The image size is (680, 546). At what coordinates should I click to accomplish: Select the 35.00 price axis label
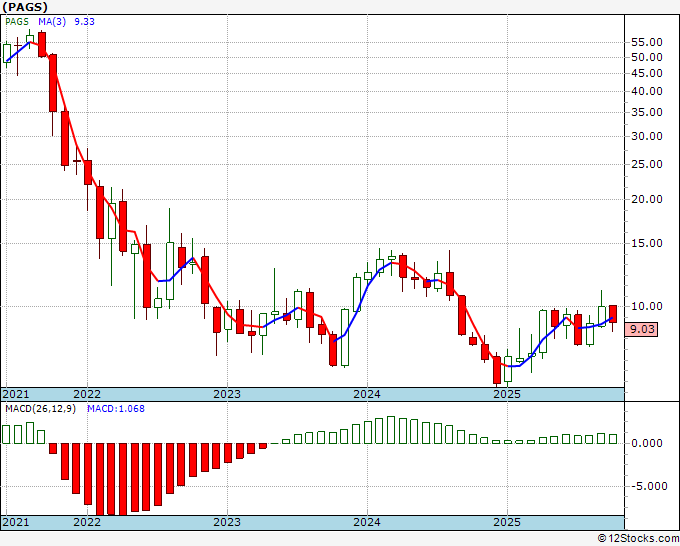click(647, 112)
